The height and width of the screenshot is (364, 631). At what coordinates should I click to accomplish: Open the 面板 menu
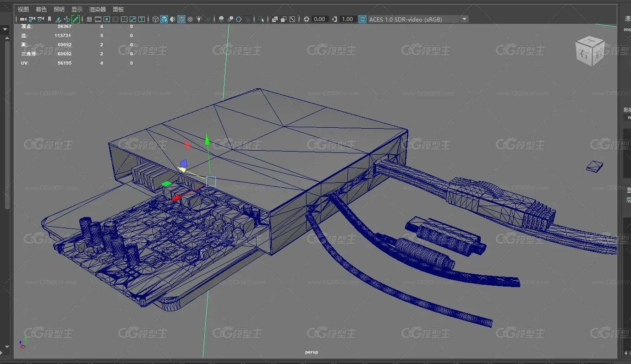click(118, 9)
